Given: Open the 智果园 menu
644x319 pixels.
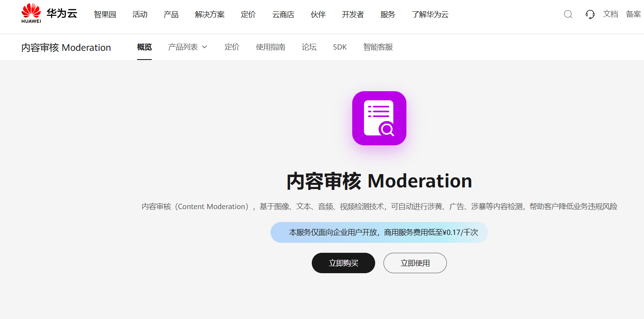Looking at the screenshot, I should coord(105,15).
